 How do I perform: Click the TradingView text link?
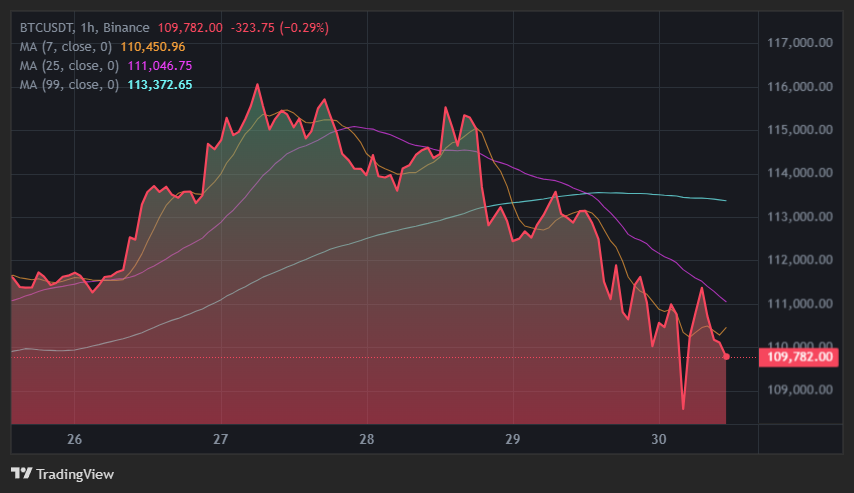click(x=75, y=474)
